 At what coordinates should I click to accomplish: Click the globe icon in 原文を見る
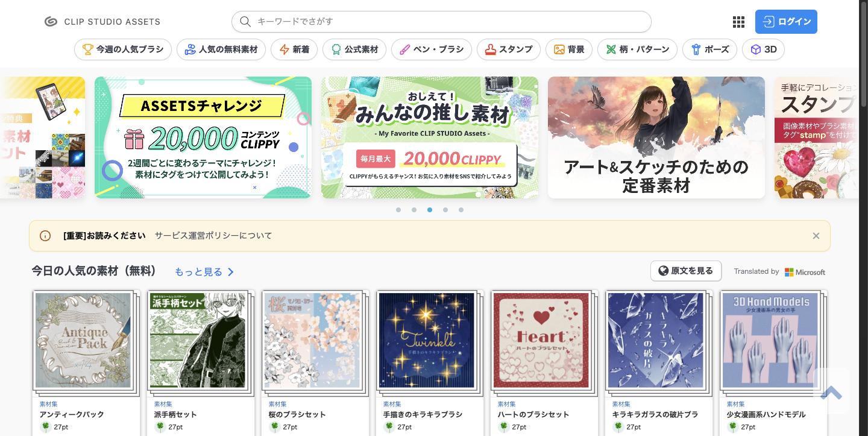point(664,271)
